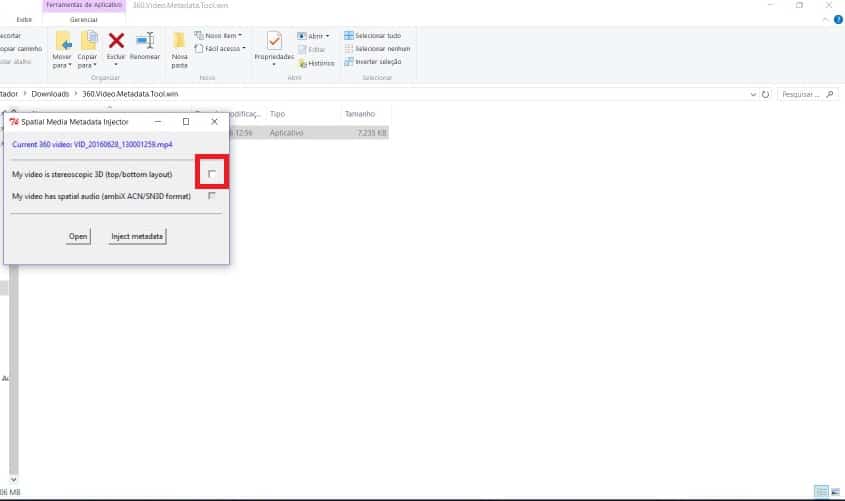Sort by the Tipo column header
The width and height of the screenshot is (845, 501).
click(278, 114)
